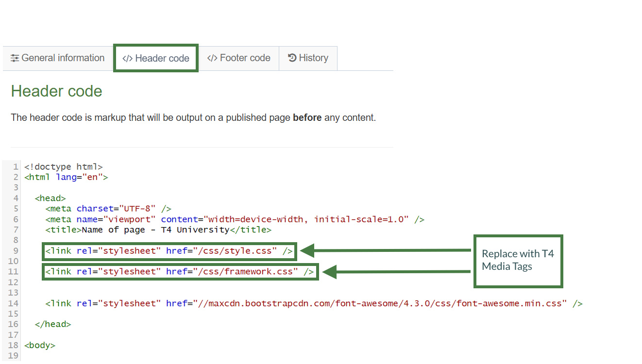Image resolution: width=642 pixels, height=364 pixels.
Task: Place cursor on the doctype declaration line
Action: pyautogui.click(x=63, y=166)
